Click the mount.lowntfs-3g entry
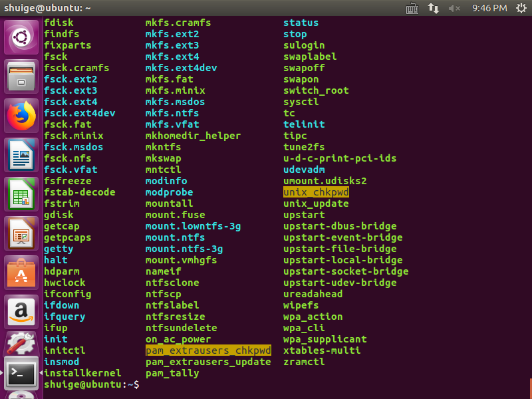532x399 pixels. [x=194, y=226]
